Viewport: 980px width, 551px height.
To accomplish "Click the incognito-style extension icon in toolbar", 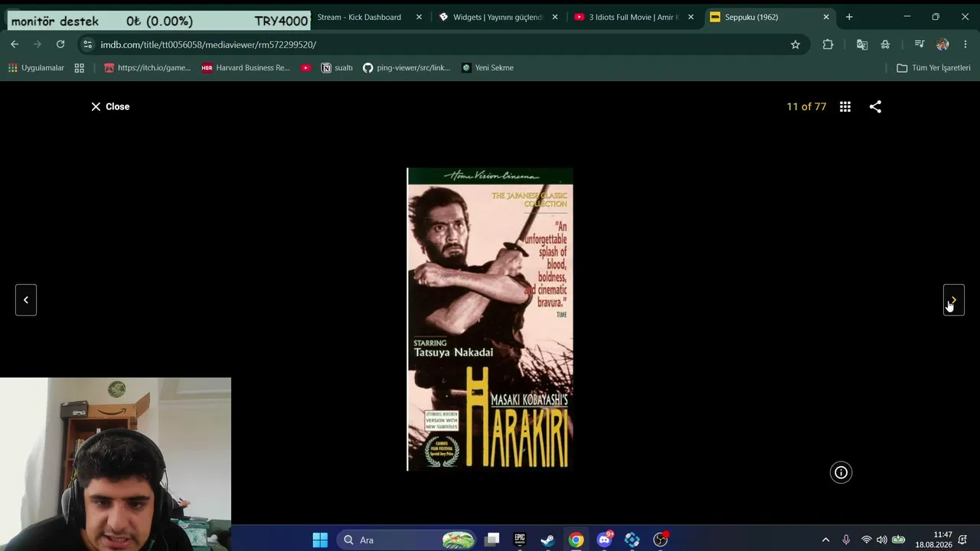I will (885, 44).
